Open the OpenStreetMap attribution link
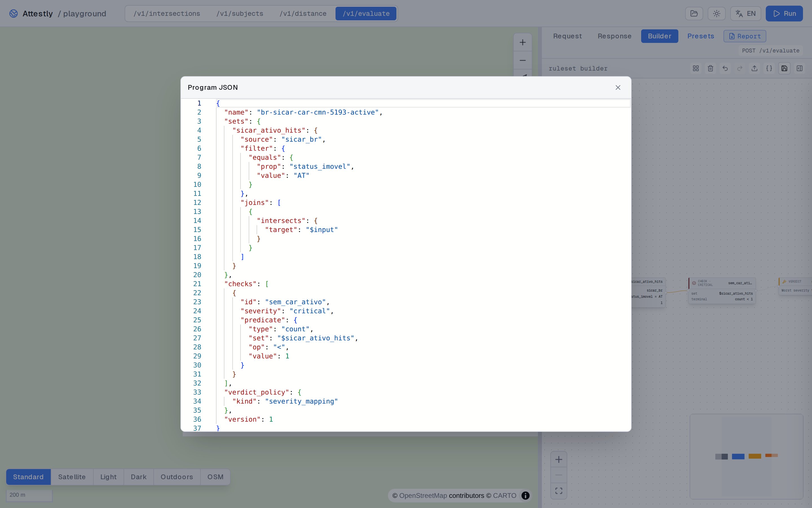Image resolution: width=812 pixels, height=508 pixels. tap(423, 496)
